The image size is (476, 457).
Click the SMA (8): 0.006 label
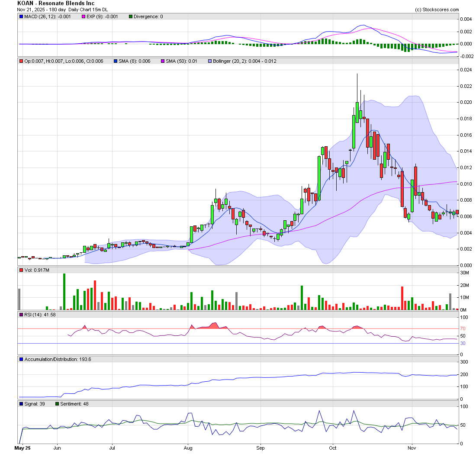point(135,61)
